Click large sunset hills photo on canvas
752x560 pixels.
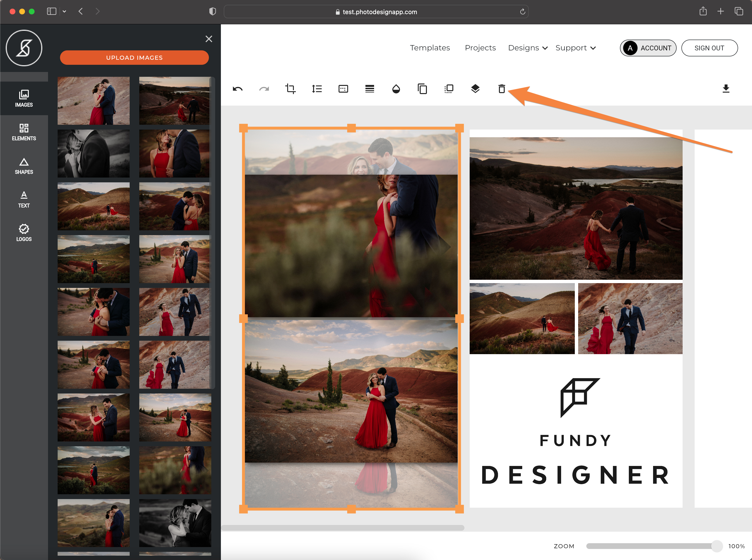tap(576, 208)
